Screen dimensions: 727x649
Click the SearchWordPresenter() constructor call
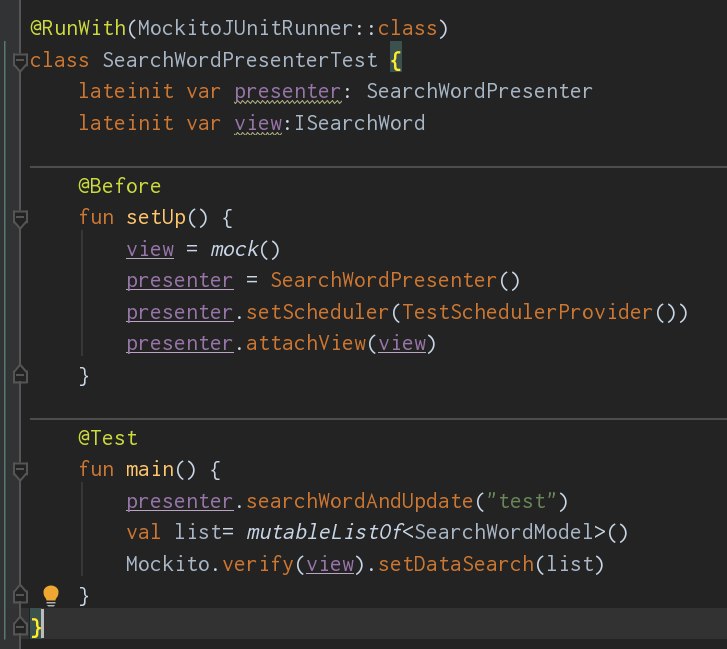395,280
